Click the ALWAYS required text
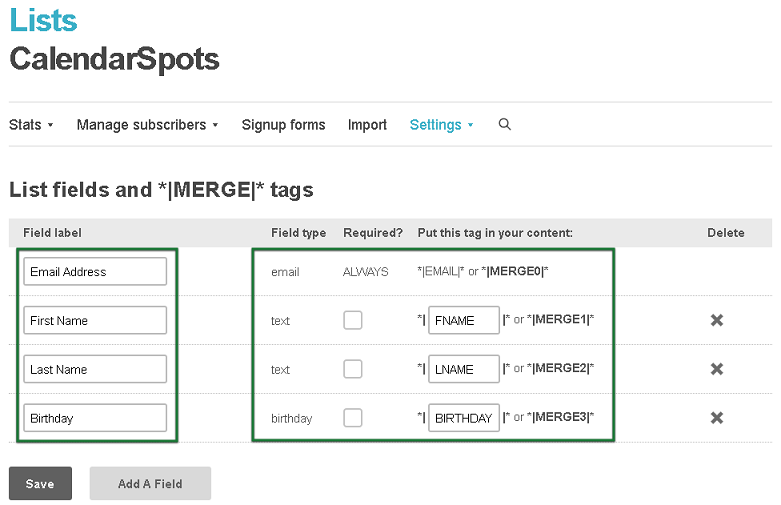The width and height of the screenshot is (781, 505). point(366,272)
